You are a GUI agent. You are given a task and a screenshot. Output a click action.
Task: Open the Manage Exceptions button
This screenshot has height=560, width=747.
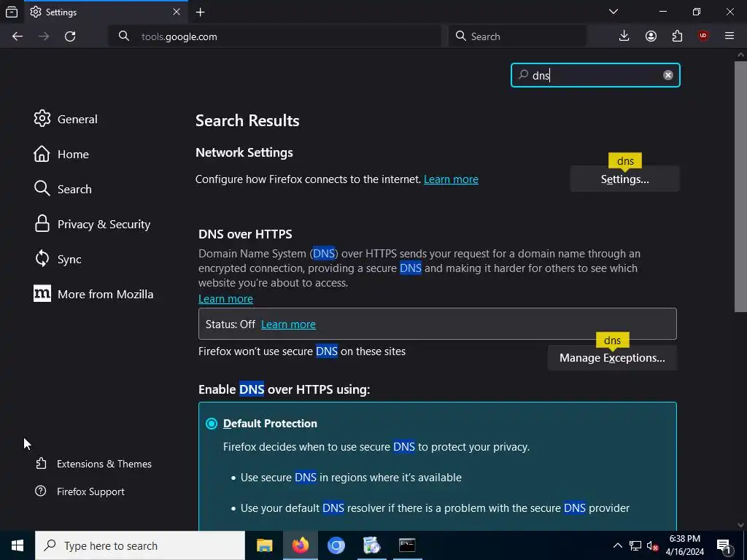tap(612, 357)
